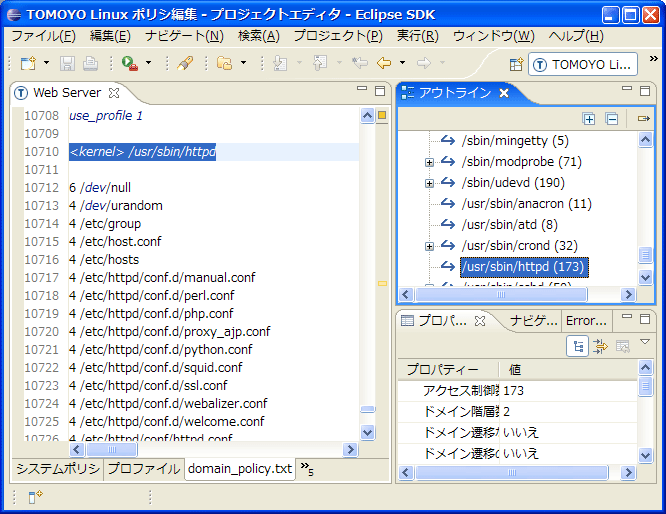Click the yellow Back arrow icon
The image size is (666, 514).
tap(384, 63)
